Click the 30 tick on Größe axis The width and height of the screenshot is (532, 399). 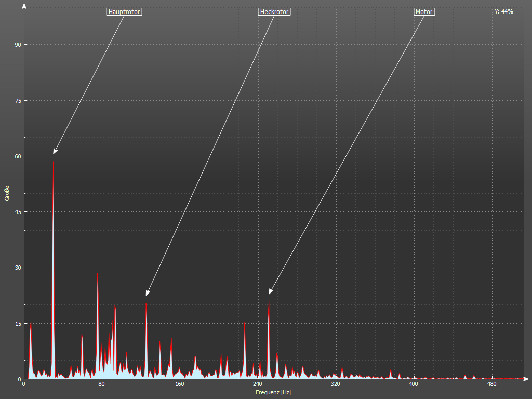coord(18,268)
